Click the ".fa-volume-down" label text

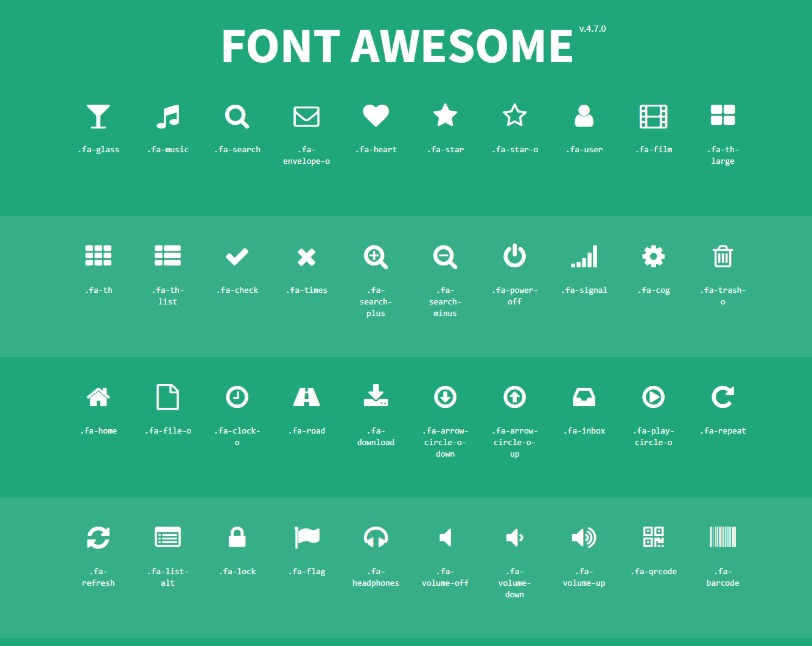point(515,583)
